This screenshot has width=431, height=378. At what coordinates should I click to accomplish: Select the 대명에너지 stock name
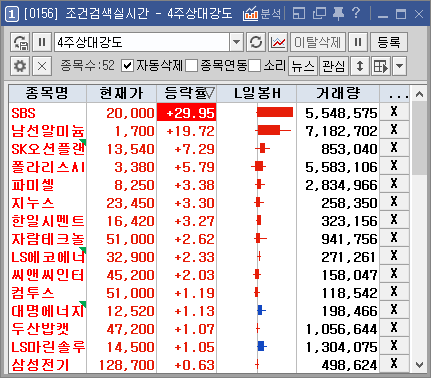pyautogui.click(x=48, y=311)
